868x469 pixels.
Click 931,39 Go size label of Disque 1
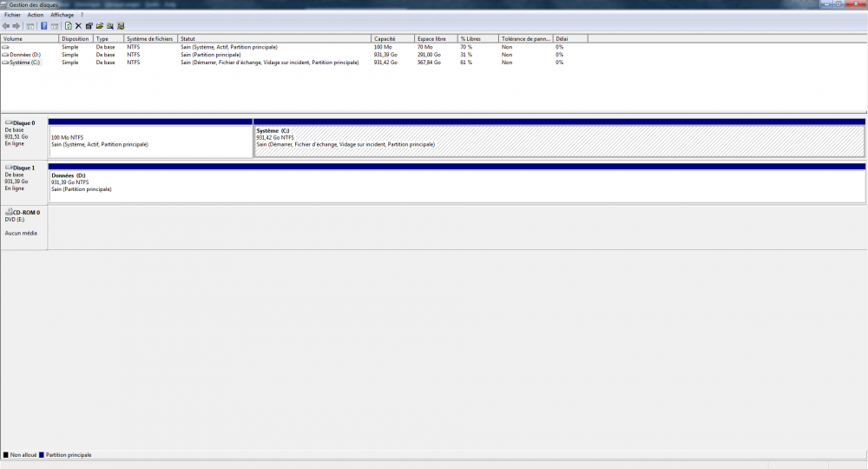[x=16, y=182]
